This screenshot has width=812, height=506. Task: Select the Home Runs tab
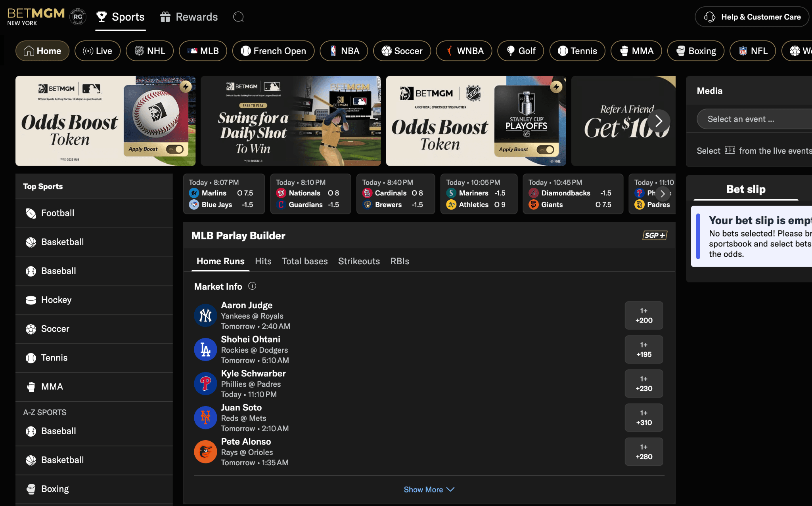pyautogui.click(x=220, y=261)
